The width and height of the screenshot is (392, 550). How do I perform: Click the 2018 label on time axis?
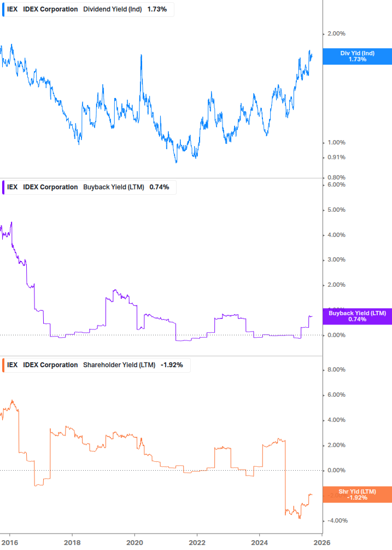click(x=72, y=543)
